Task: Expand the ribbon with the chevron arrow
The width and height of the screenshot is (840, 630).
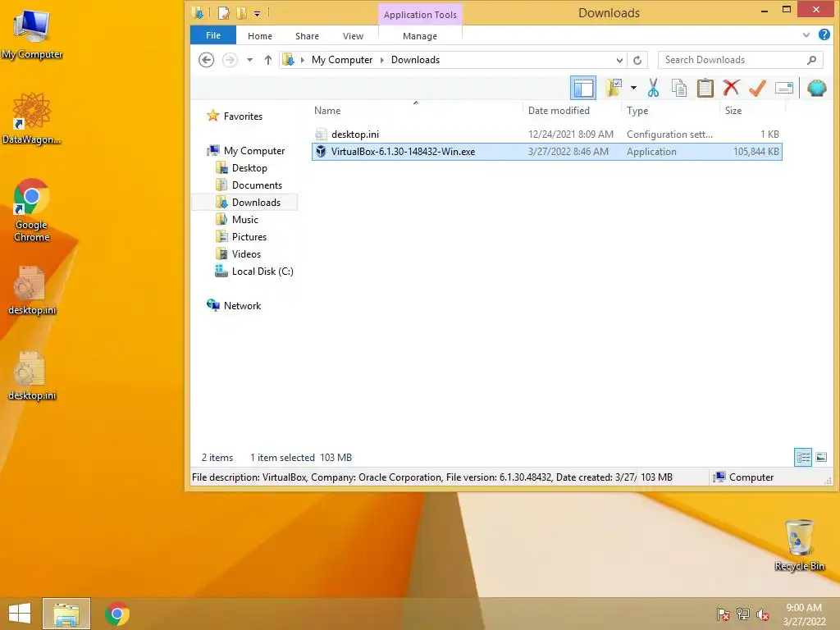Action: point(806,35)
